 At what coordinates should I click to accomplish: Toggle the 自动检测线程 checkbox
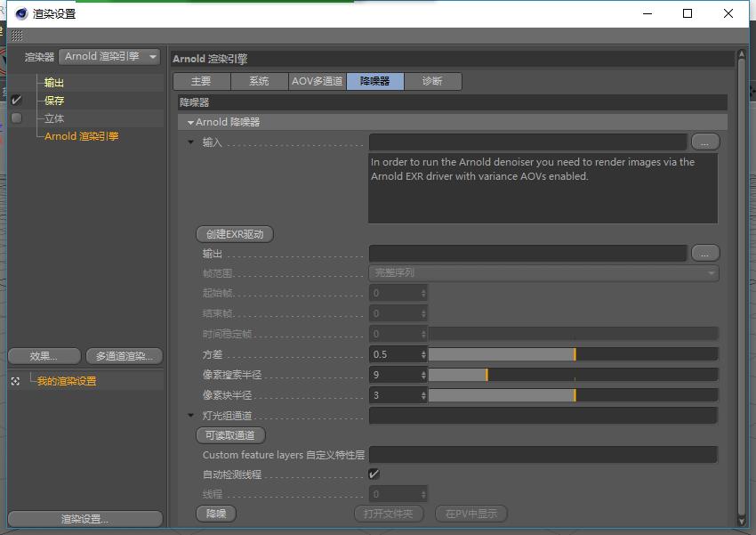(x=374, y=474)
